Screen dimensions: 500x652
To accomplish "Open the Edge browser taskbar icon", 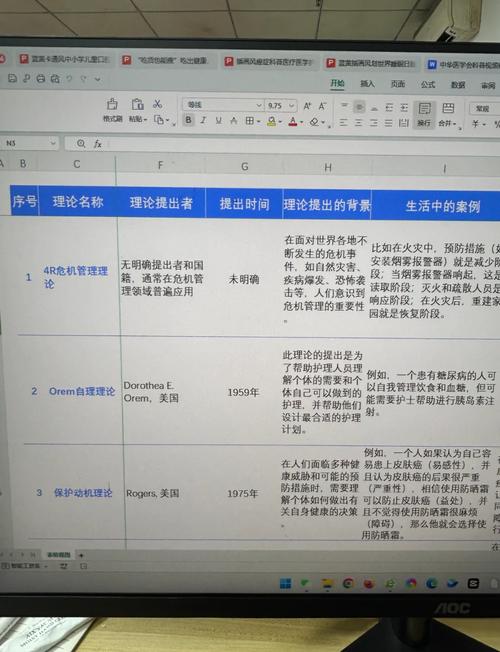I will pyautogui.click(x=431, y=583).
